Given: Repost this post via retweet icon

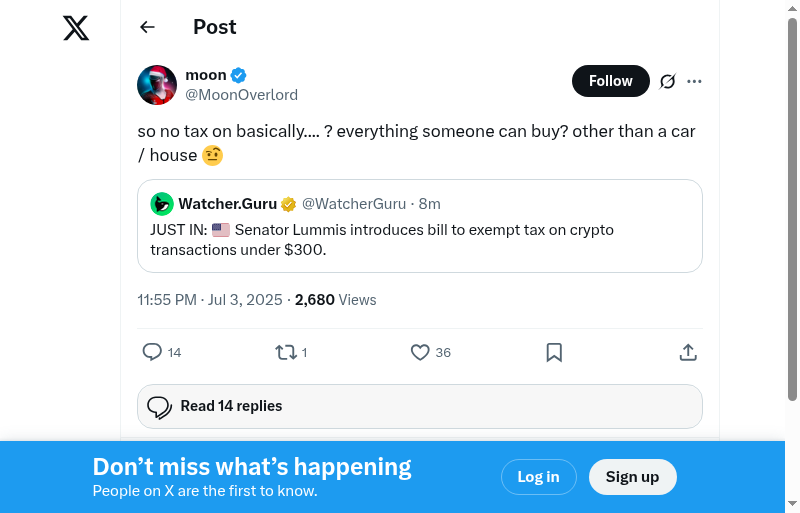Looking at the screenshot, I should 285,352.
